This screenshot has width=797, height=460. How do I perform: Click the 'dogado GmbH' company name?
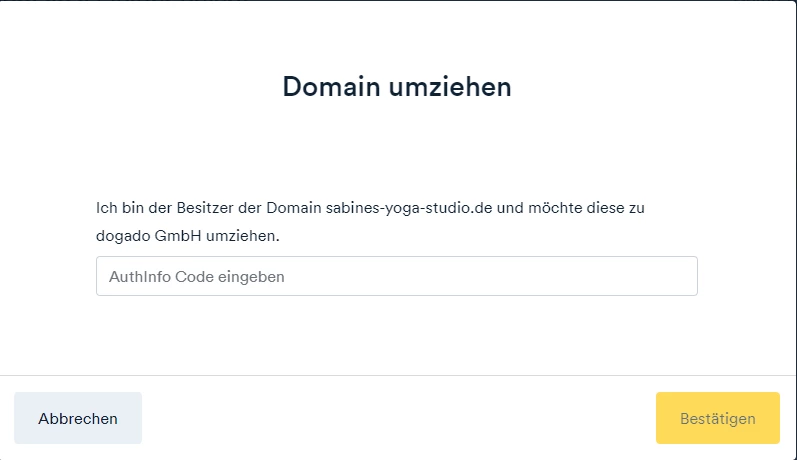[148, 236]
